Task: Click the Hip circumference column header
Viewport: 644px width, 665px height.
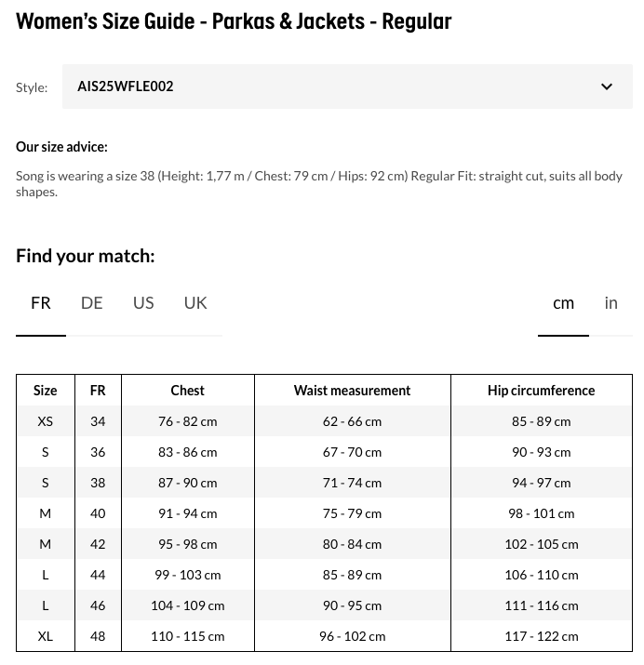Action: (541, 391)
